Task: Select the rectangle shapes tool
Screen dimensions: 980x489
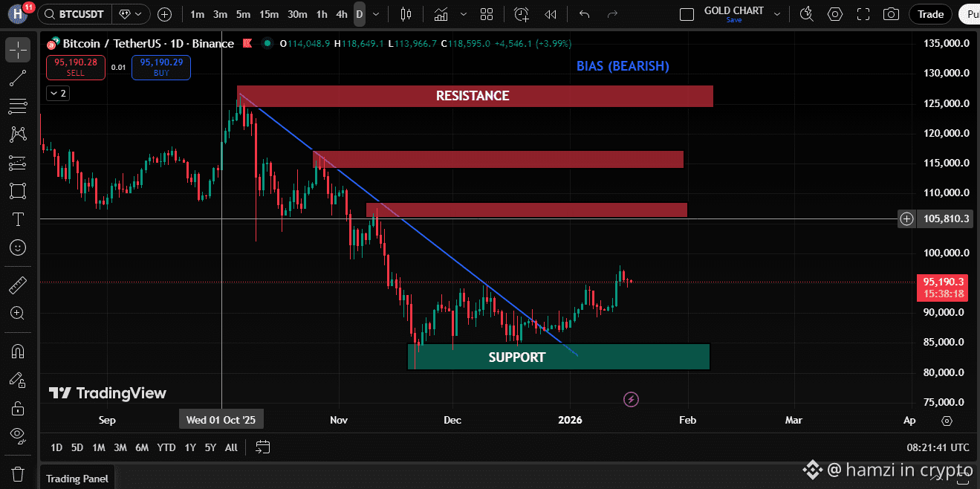Action: click(18, 191)
